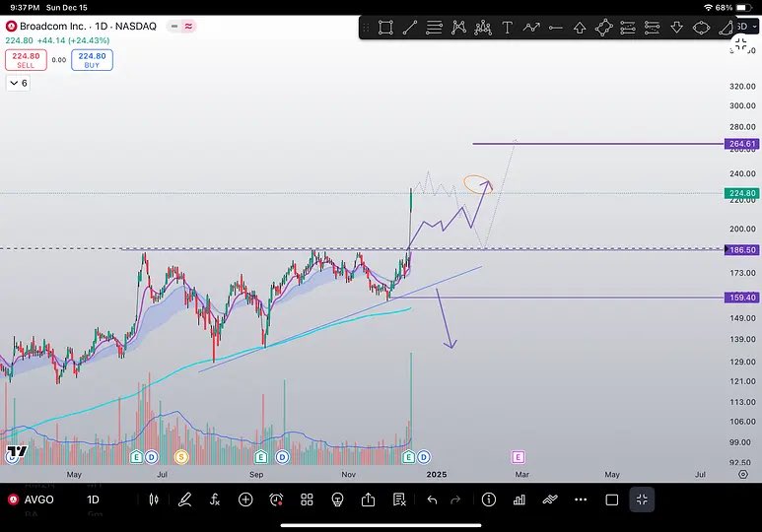
Task: Open the orange S split marker
Action: 181,457
